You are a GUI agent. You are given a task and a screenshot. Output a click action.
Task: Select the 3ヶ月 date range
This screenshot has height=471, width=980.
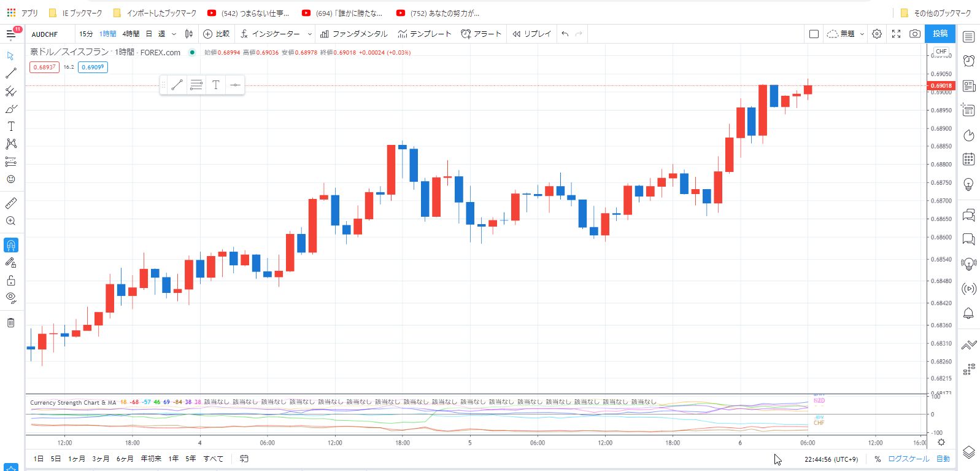coord(101,459)
